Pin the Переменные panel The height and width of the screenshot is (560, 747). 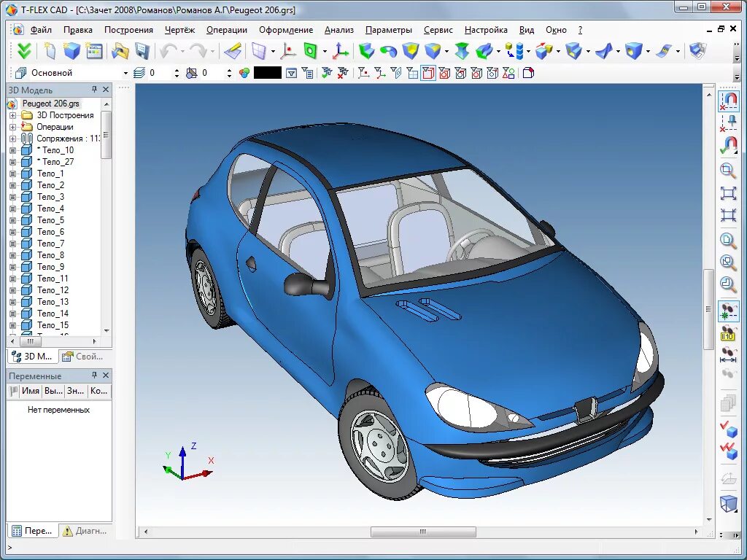pyautogui.click(x=94, y=376)
